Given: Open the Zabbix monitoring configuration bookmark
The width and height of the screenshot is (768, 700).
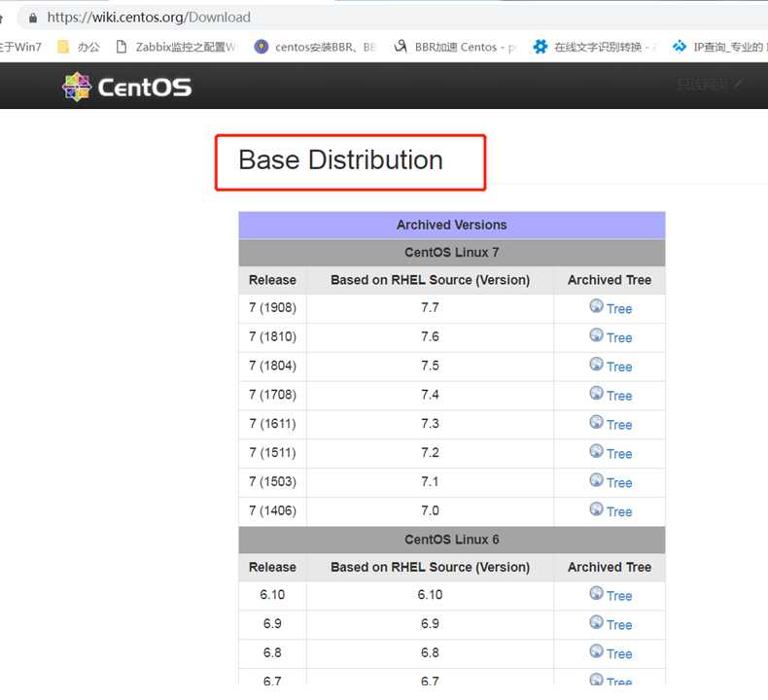Looking at the screenshot, I should [x=176, y=47].
